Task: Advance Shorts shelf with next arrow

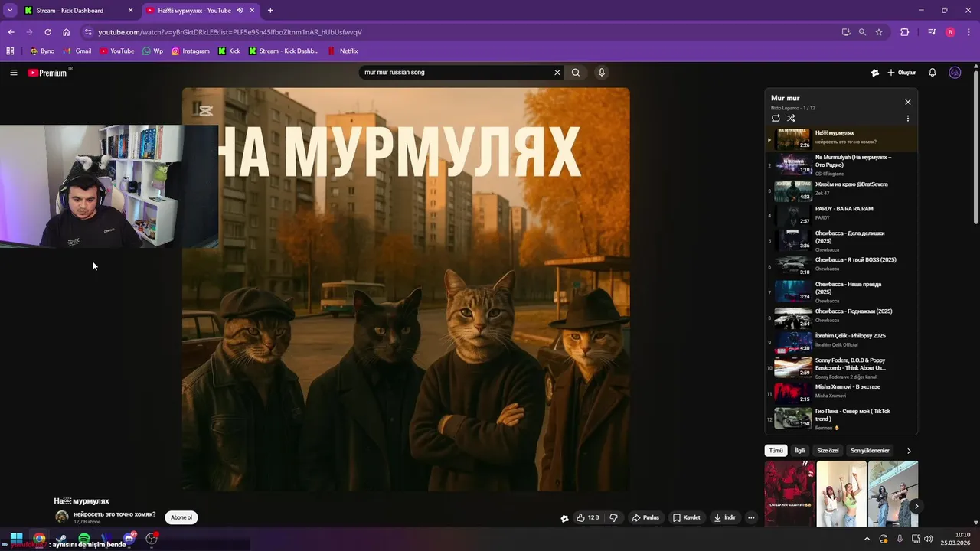Action: 916,506
